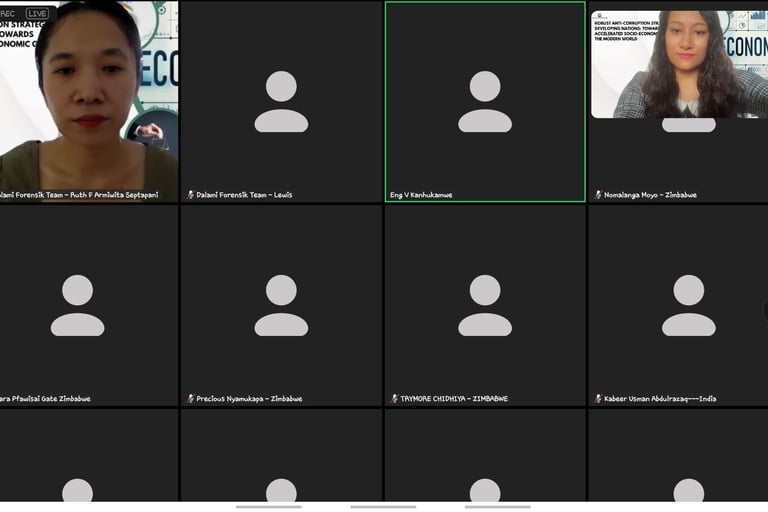This screenshot has width=768, height=512.
Task: Click the REC recording indicator
Action: (7, 13)
